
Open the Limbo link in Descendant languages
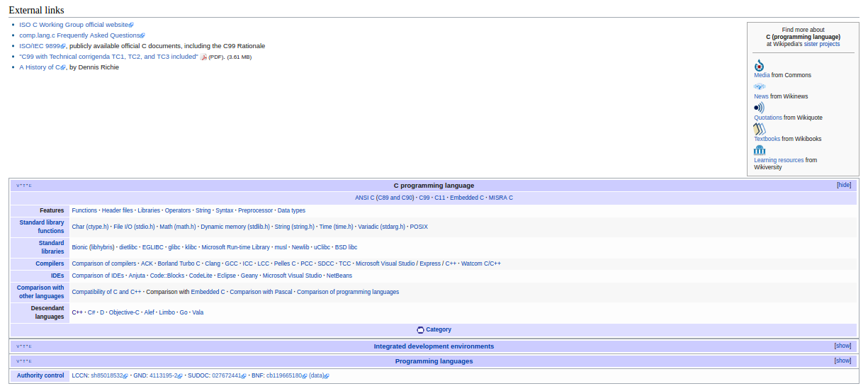167,312
